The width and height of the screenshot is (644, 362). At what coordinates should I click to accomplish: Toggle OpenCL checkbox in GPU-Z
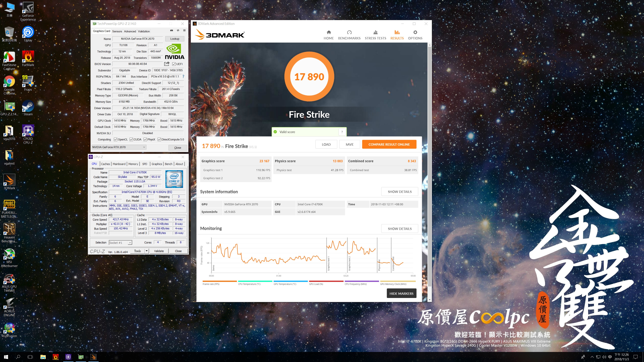click(x=116, y=139)
